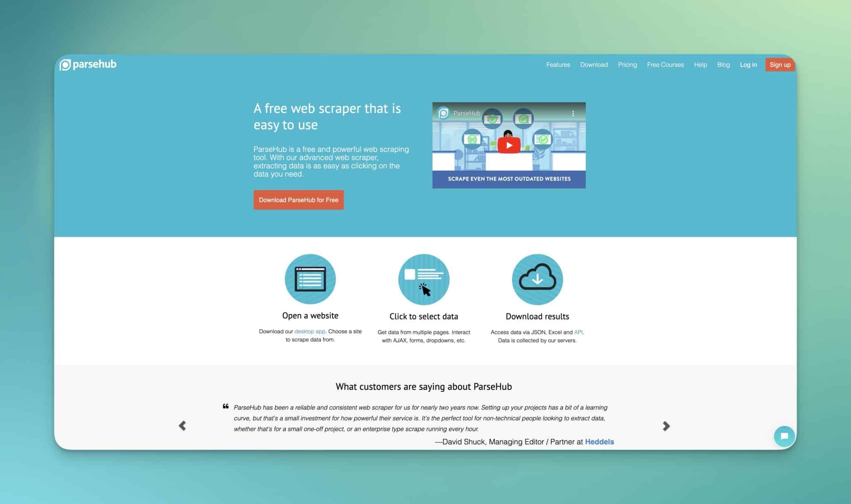Click the 'Download results' cloud icon
This screenshot has height=504, width=851.
[537, 278]
